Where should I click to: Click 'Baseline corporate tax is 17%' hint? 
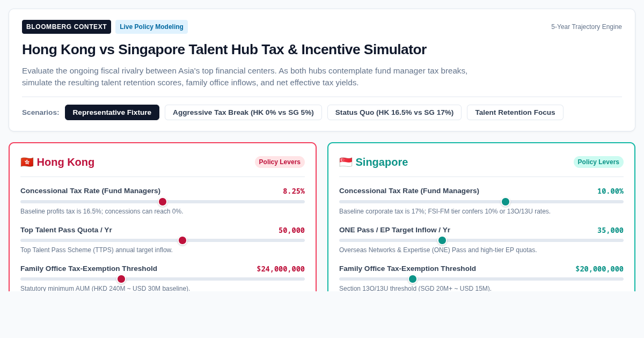(x=445, y=211)
